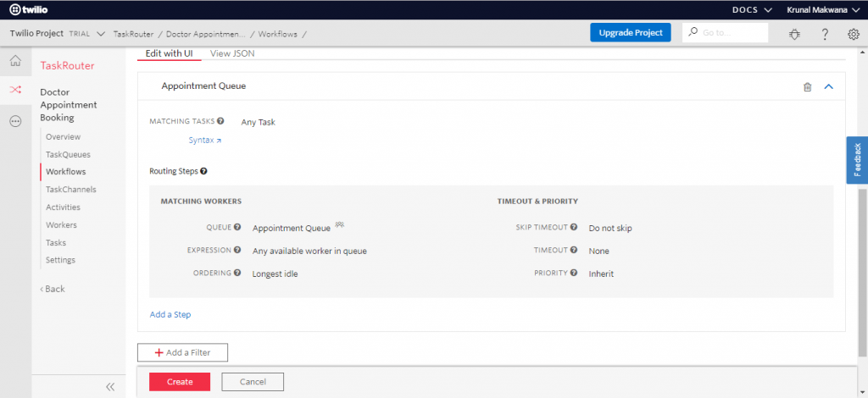Click the help icon beside EXPRESSION

[237, 250]
